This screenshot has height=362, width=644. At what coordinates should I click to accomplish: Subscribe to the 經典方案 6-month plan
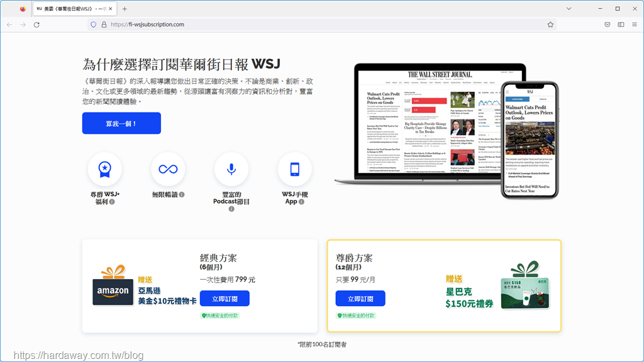[225, 299]
